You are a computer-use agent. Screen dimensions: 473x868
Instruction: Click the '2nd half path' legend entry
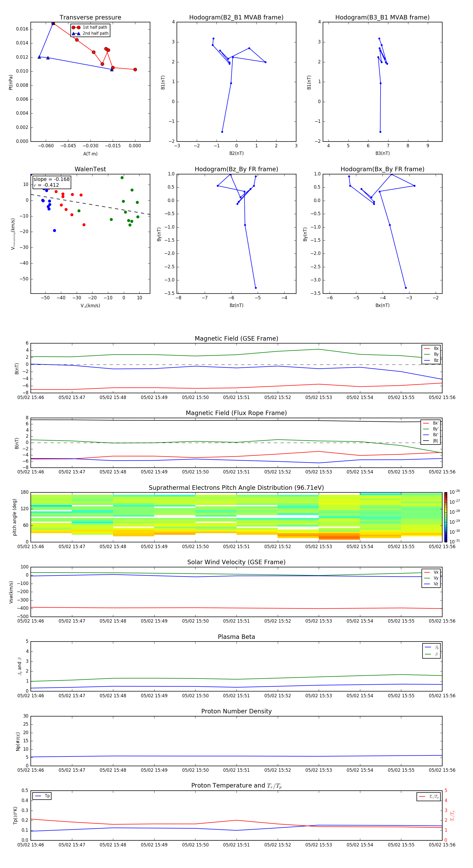coord(90,33)
